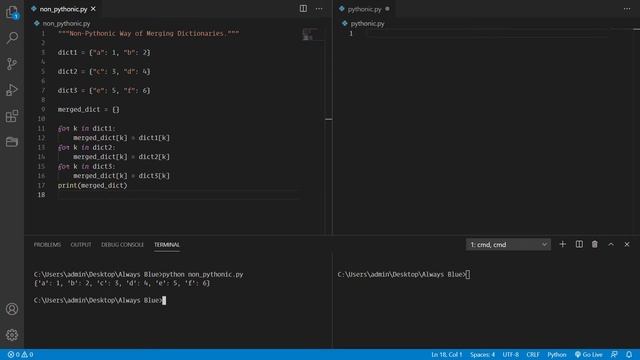The width and height of the screenshot is (640, 360).
Task: Click feedback icon in status bar
Action: (x=614, y=354)
